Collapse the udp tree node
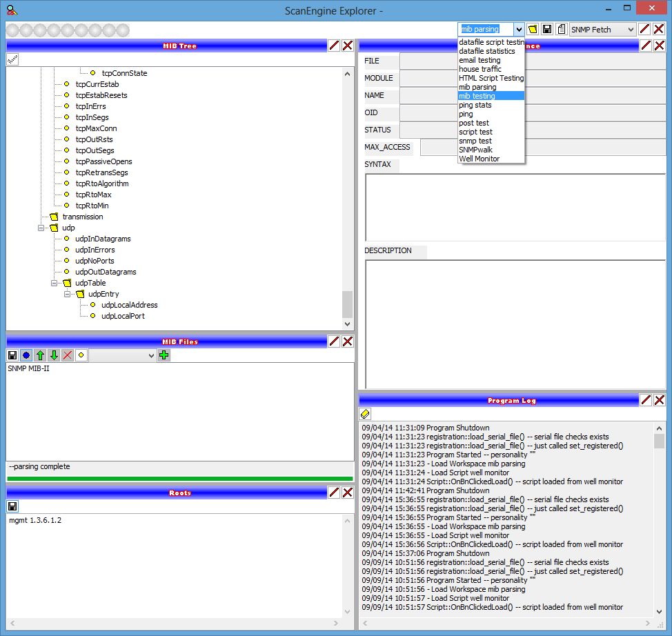 click(42, 228)
